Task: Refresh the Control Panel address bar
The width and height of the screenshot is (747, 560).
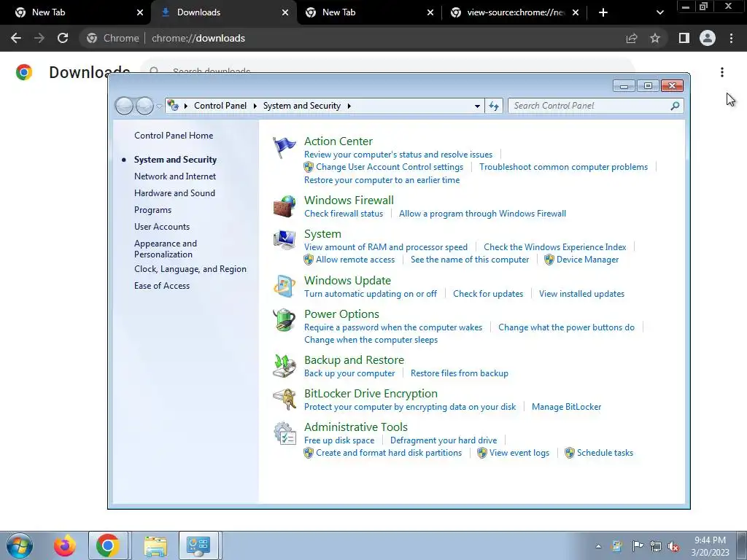Action: pos(494,106)
